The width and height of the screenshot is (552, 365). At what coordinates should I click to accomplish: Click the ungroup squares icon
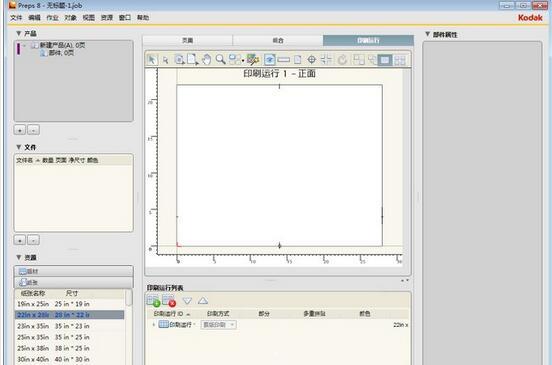pos(372,59)
